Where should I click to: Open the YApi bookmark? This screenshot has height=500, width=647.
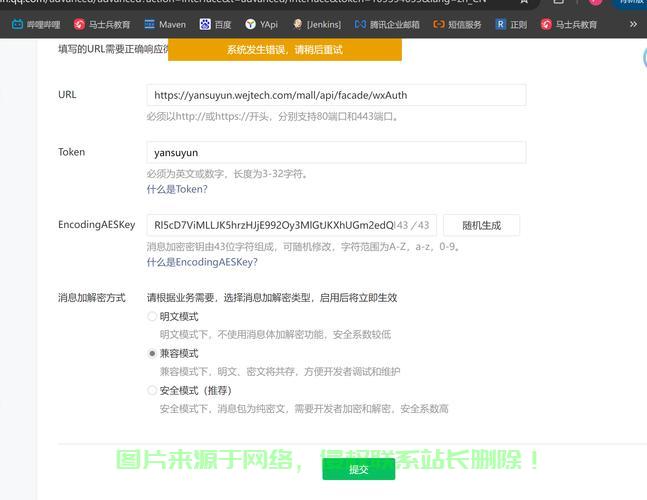[x=261, y=25]
